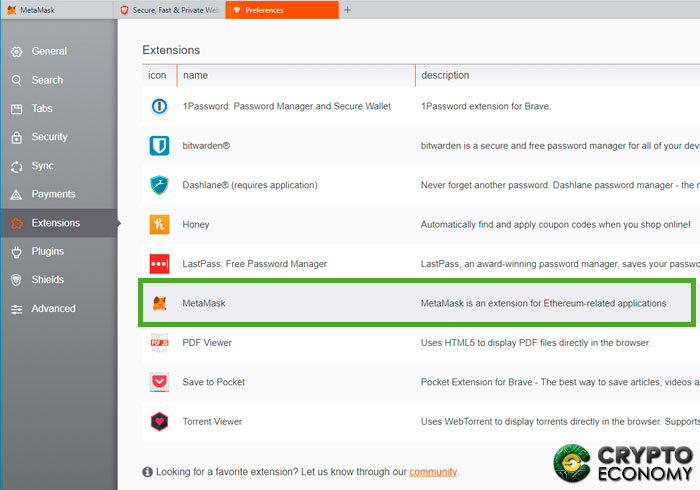
Task: Open Tabs preferences section
Action: [x=59, y=108]
